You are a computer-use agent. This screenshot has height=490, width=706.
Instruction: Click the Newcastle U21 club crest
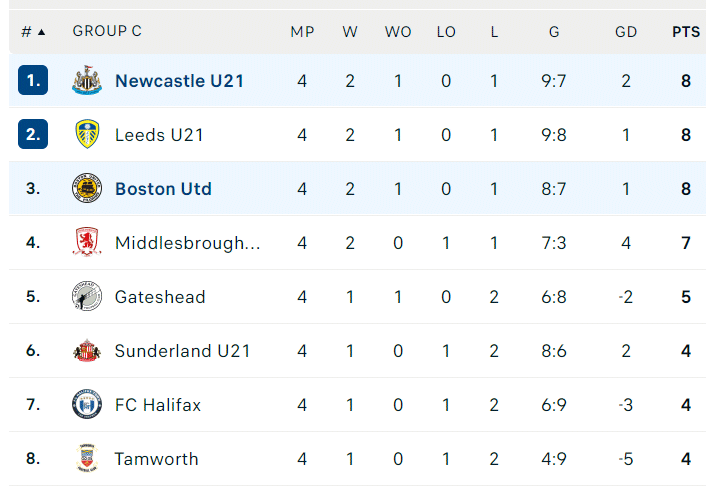point(87,80)
